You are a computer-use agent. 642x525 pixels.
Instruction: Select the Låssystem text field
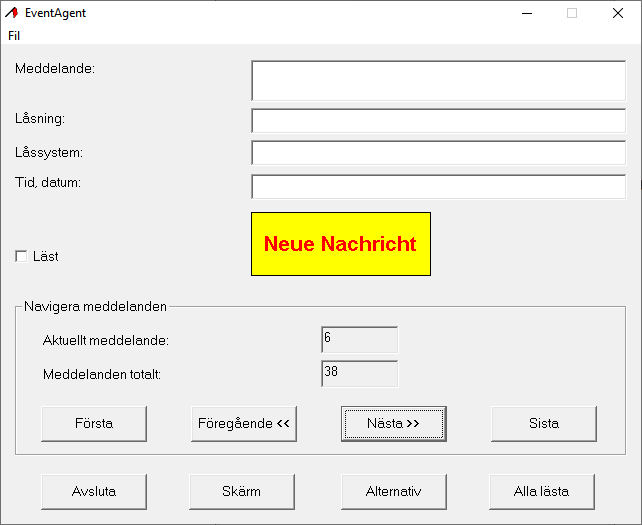[x=438, y=153]
